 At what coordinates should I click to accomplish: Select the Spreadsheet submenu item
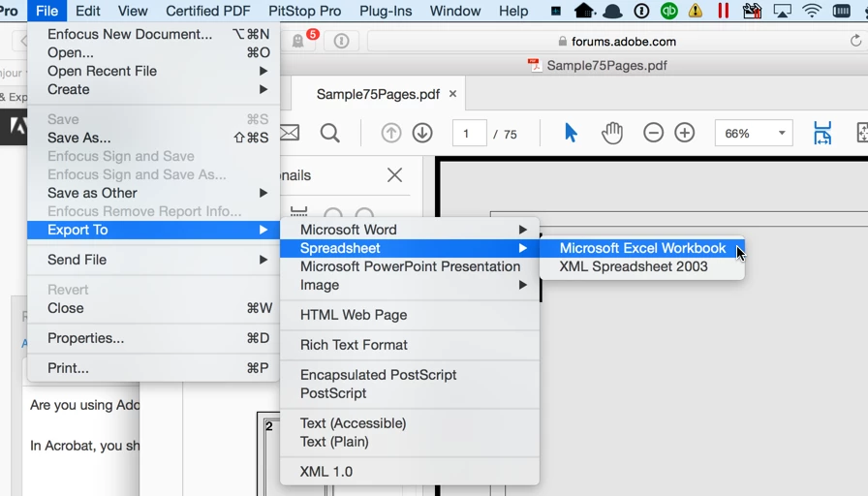pos(410,248)
